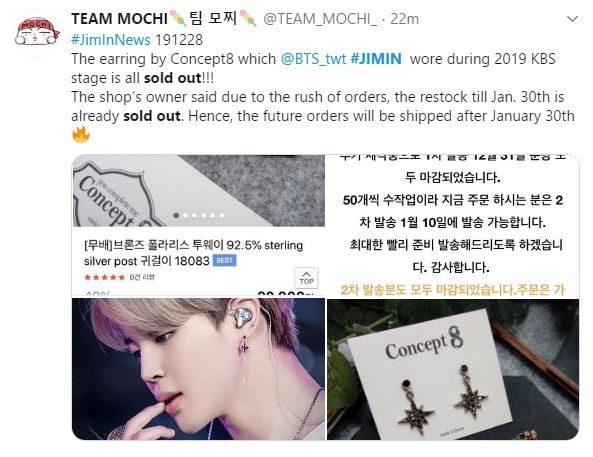Open the Korean shipping notice image

453,225
